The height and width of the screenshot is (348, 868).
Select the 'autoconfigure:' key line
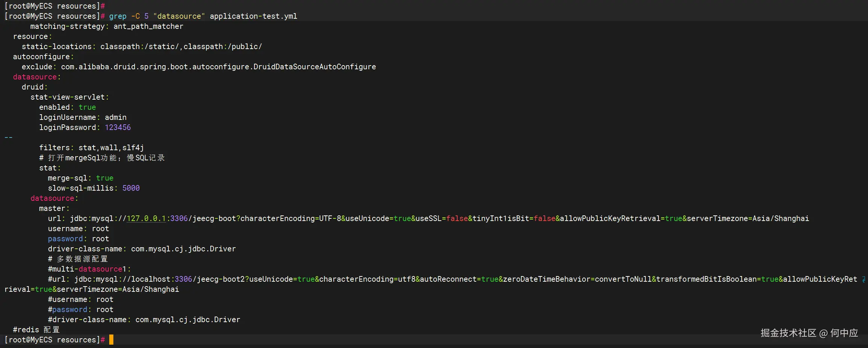pos(43,57)
